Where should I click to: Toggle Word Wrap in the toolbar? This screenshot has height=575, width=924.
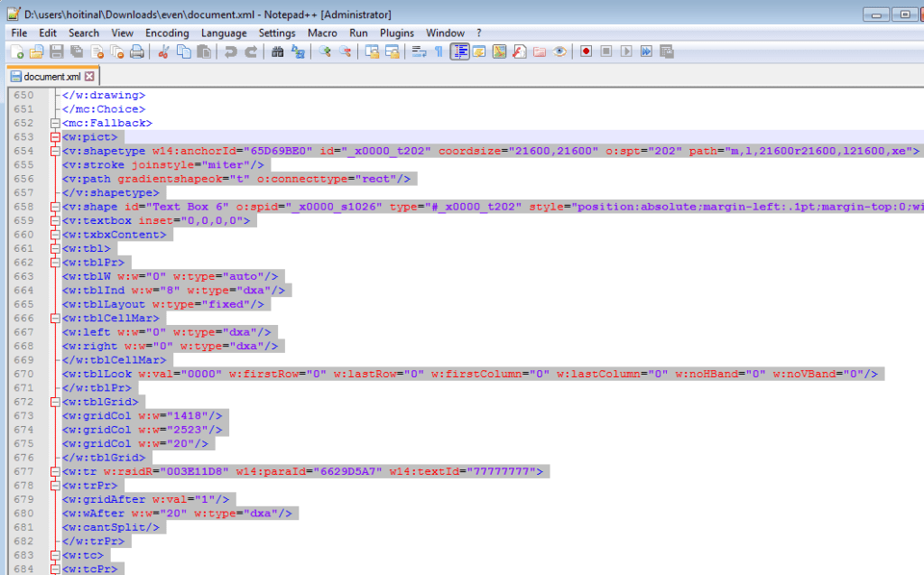pos(419,52)
